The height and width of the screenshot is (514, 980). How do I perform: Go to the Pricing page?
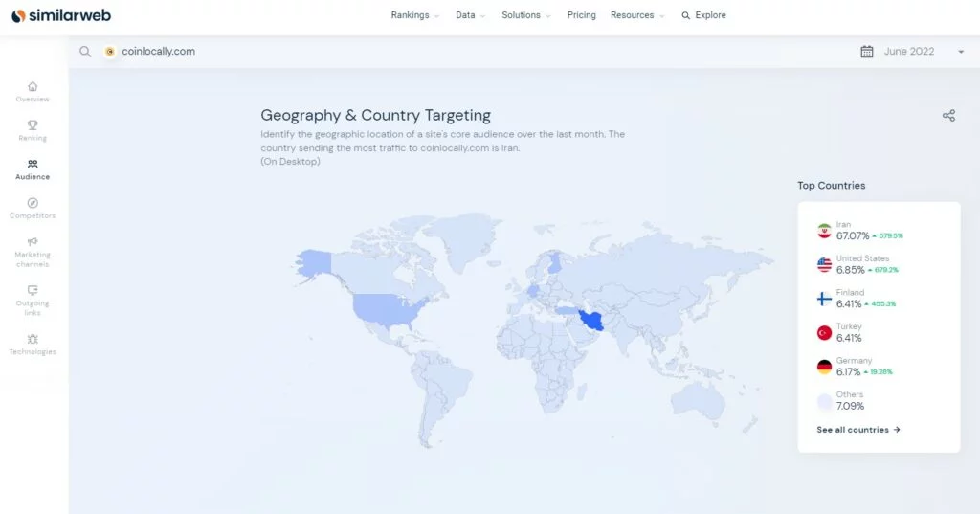pos(581,15)
